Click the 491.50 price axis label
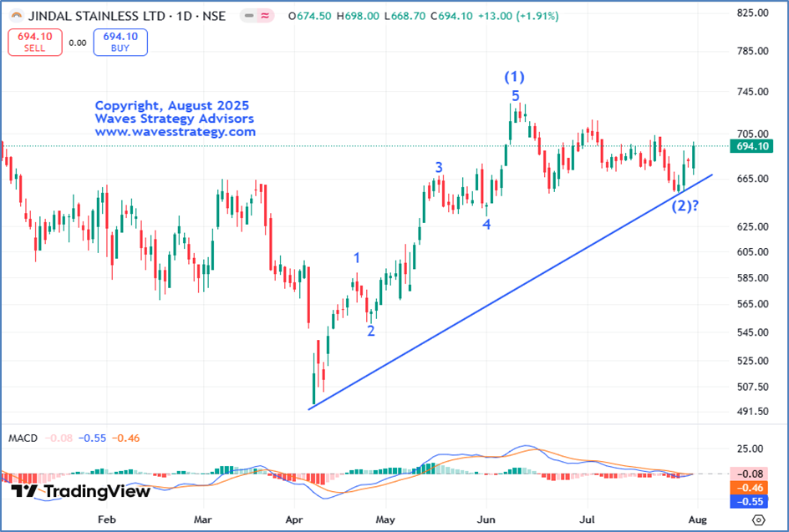Screen dimensions: 789x532 753,411
